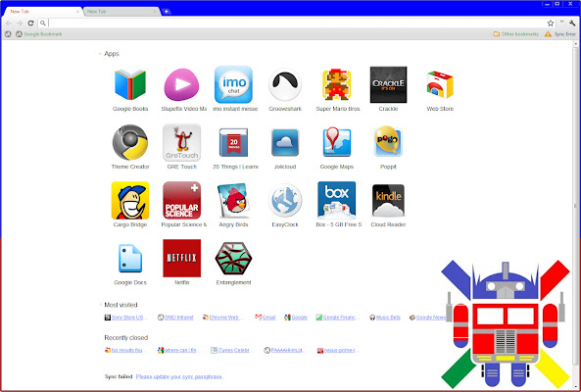Open a new tab with the plus button
This screenshot has height=392, width=581.
(x=167, y=11)
